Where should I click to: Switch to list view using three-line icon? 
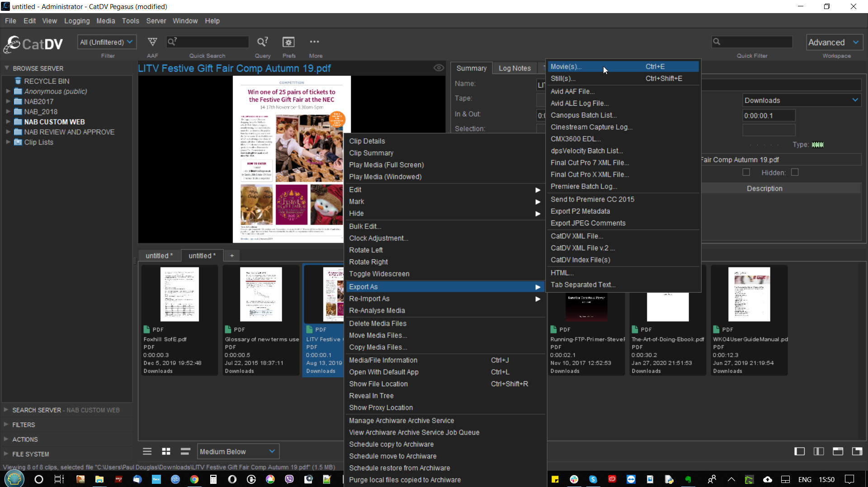(x=147, y=451)
